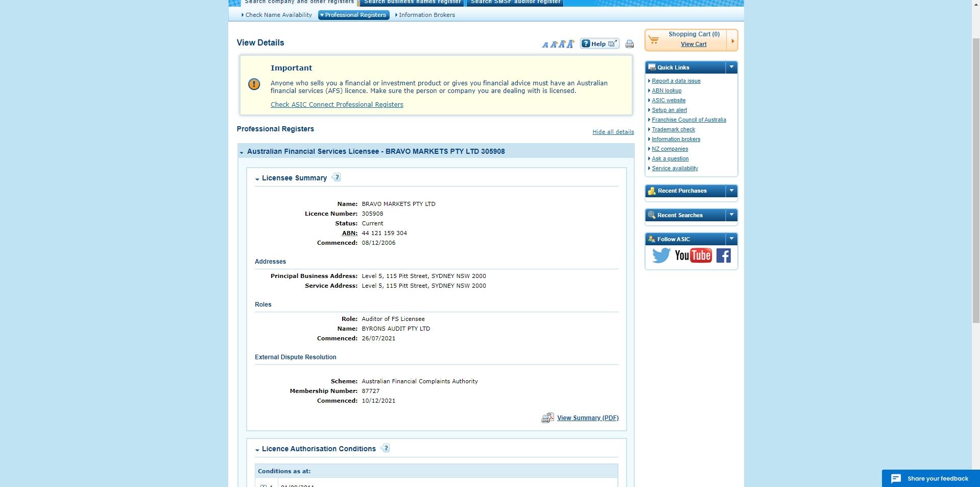
Task: Open the ABN lookup quick link
Action: pos(666,90)
